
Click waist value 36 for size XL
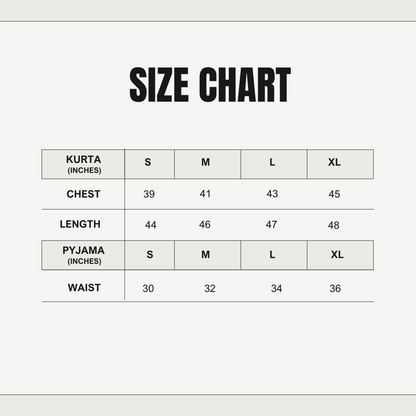coord(335,288)
